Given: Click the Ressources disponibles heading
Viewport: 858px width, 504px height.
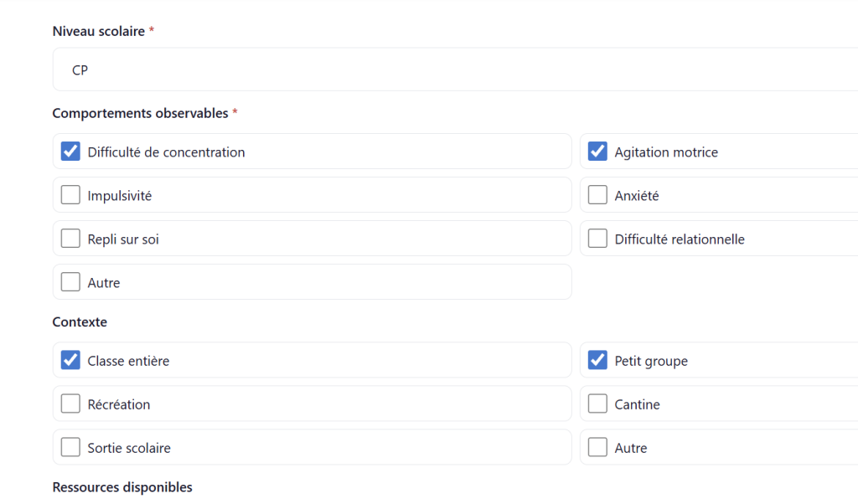Looking at the screenshot, I should tap(122, 487).
